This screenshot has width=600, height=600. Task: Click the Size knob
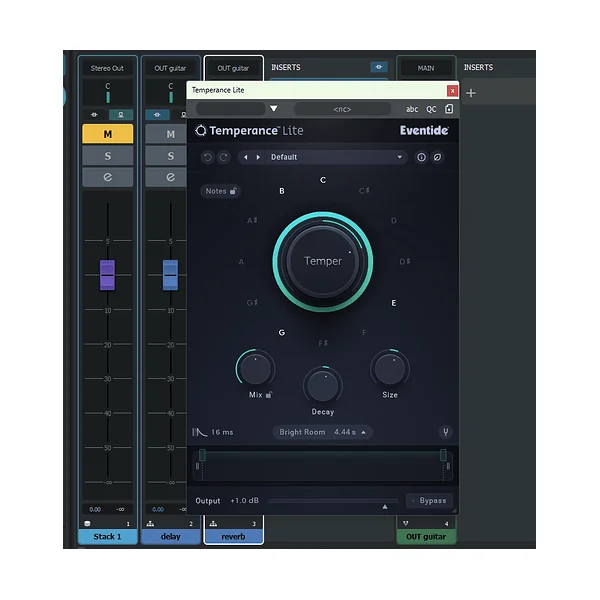pyautogui.click(x=390, y=369)
